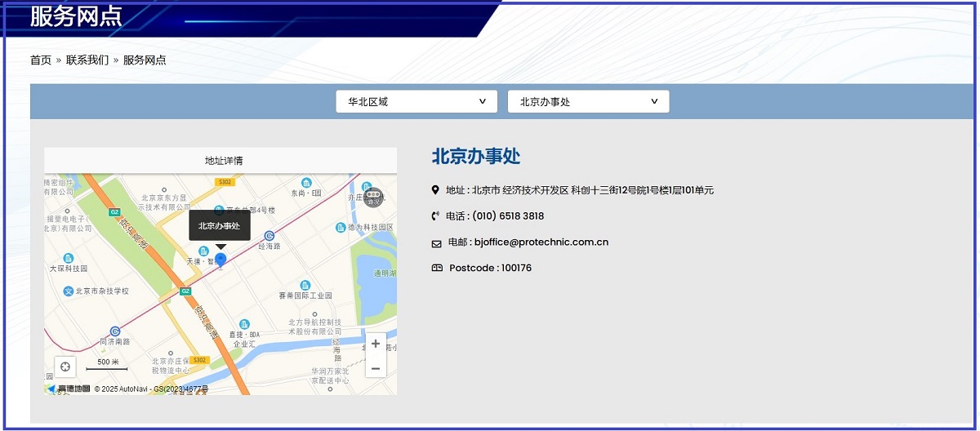Click the bjoffice@protechnic.com.cn email address
This screenshot has width=980, height=431.
coord(541,242)
